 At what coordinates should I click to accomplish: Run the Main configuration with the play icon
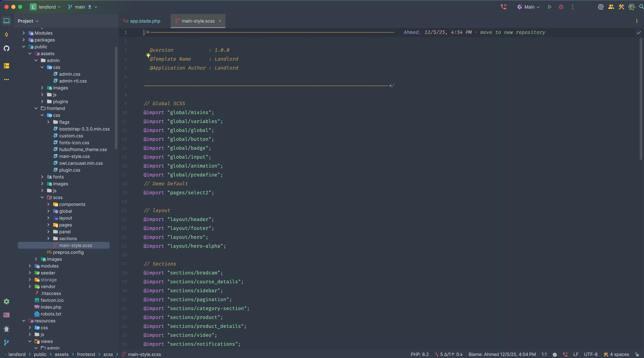[x=549, y=7]
